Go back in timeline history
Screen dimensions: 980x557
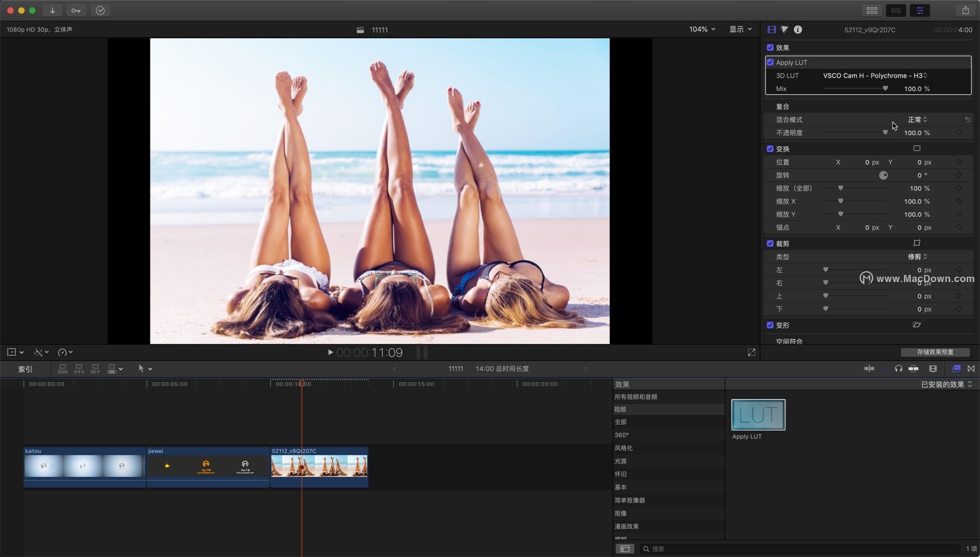pos(394,369)
